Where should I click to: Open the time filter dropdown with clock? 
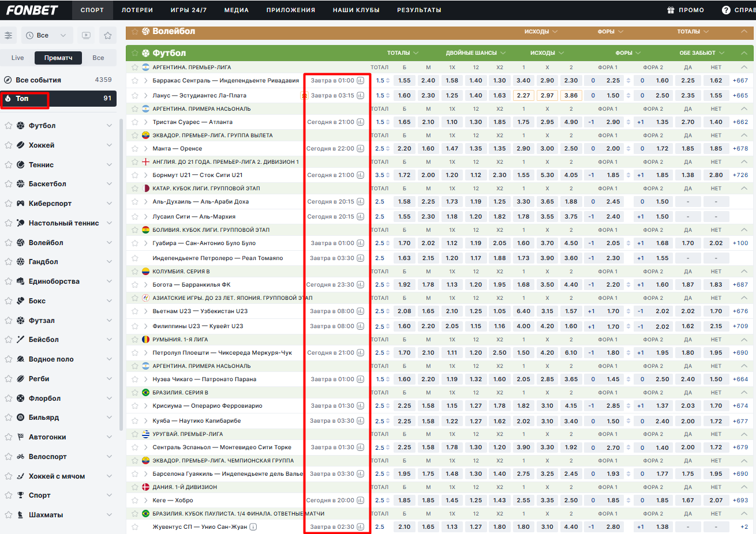tap(47, 35)
